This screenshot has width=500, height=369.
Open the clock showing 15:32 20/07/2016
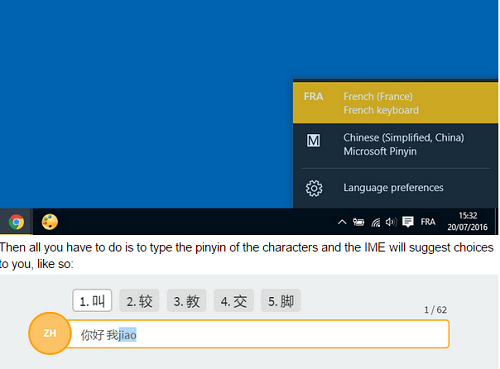click(x=467, y=221)
